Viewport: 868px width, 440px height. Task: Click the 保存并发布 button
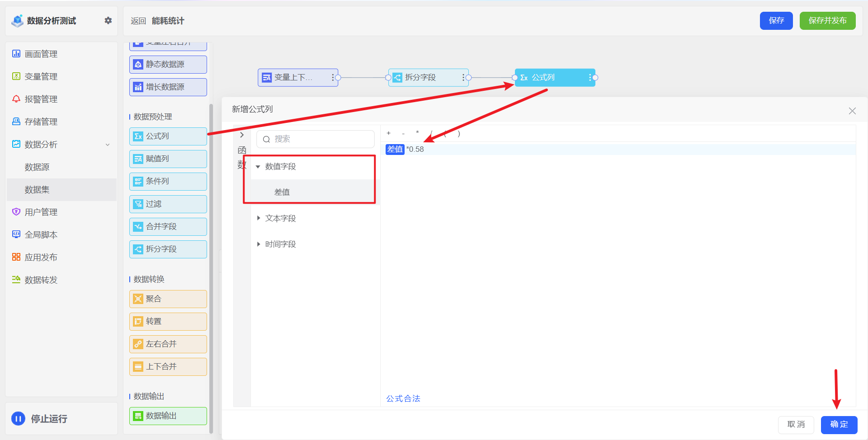(x=827, y=21)
